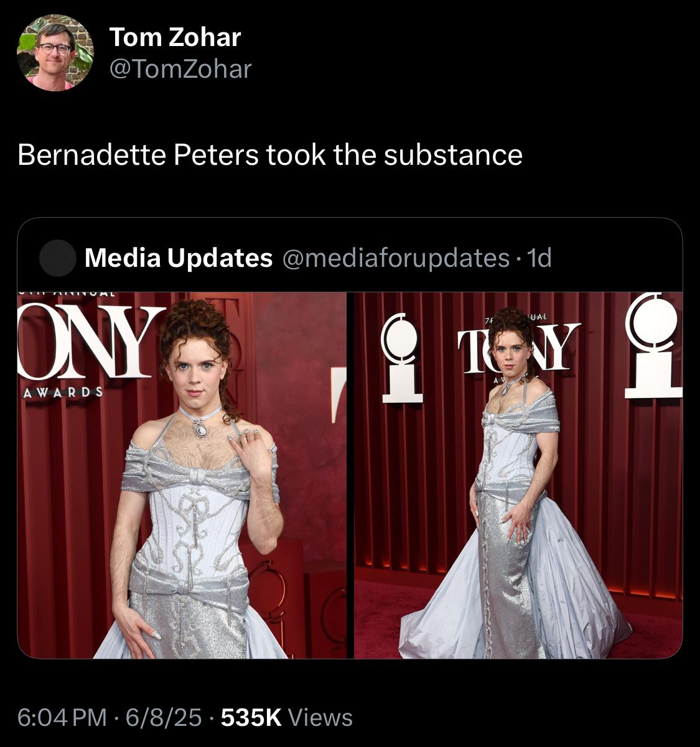Viewport: 700px width, 747px height.
Task: Click the 6/8/25 post date
Action: [x=164, y=717]
